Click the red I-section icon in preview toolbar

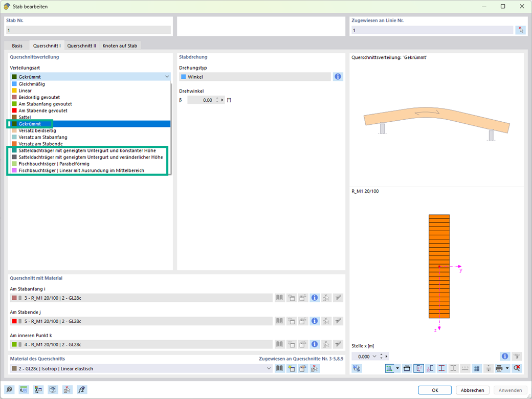pyautogui.click(x=442, y=368)
